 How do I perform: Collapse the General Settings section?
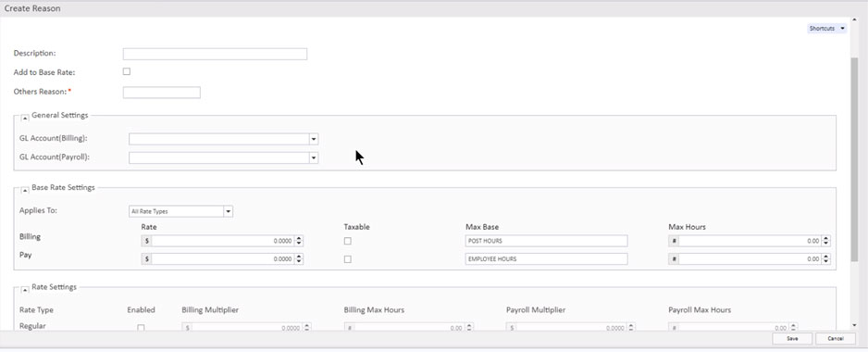tap(25, 117)
